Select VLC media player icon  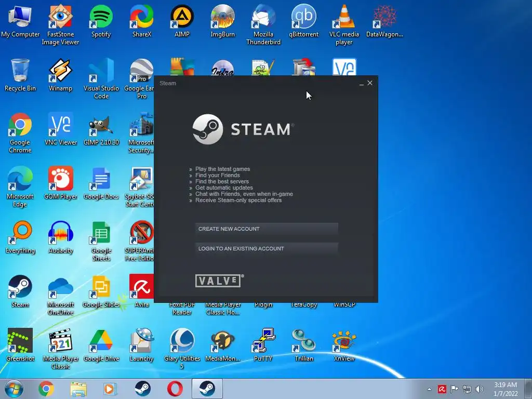(344, 24)
